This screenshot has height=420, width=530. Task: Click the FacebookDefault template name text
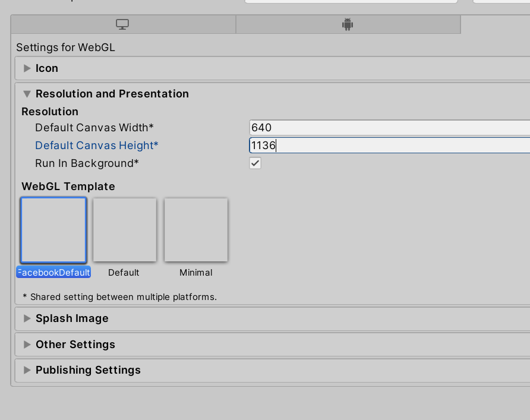(53, 272)
